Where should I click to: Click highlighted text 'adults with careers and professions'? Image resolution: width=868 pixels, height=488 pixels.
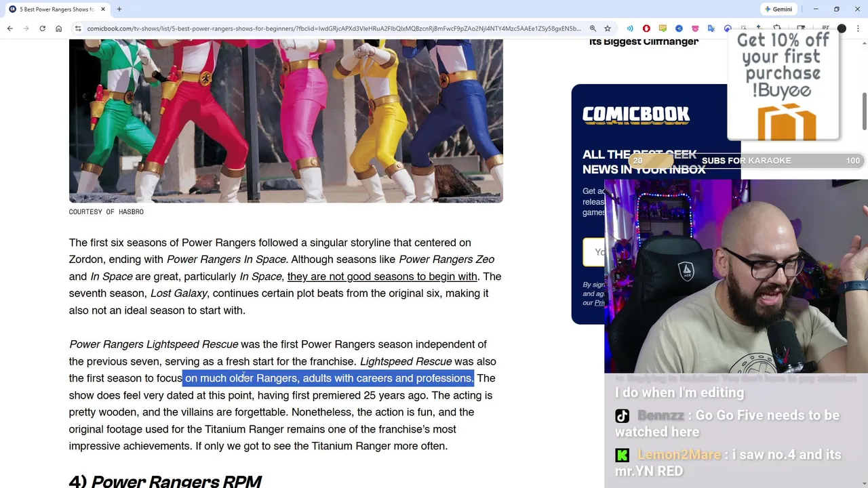387,378
